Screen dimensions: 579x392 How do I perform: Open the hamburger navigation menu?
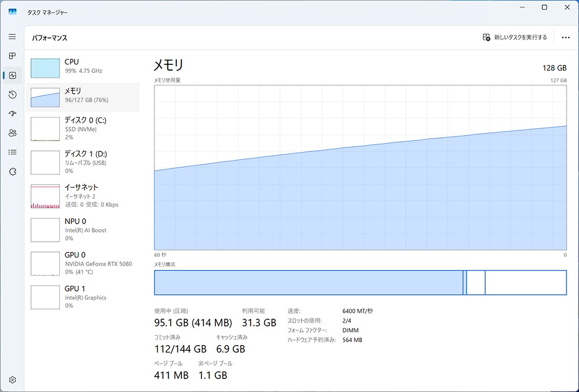(12, 37)
